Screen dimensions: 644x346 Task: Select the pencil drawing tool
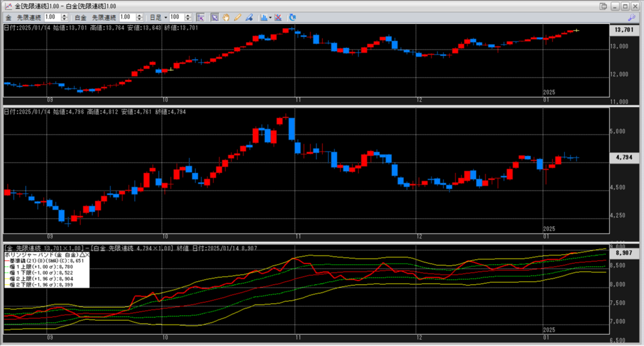coord(238,17)
